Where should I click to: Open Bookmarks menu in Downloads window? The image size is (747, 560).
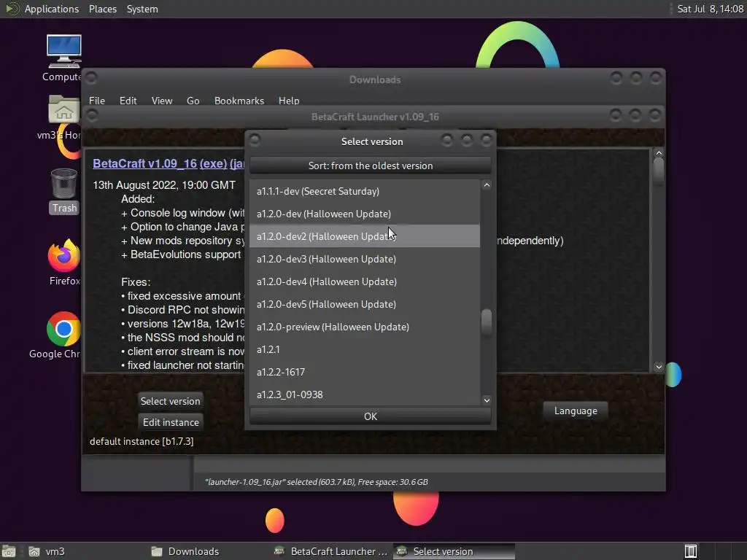(239, 101)
